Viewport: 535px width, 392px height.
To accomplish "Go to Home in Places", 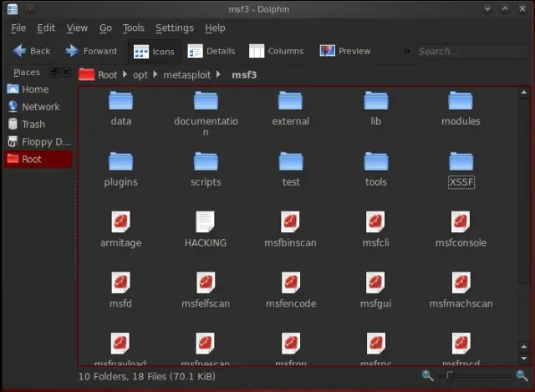I will point(38,89).
